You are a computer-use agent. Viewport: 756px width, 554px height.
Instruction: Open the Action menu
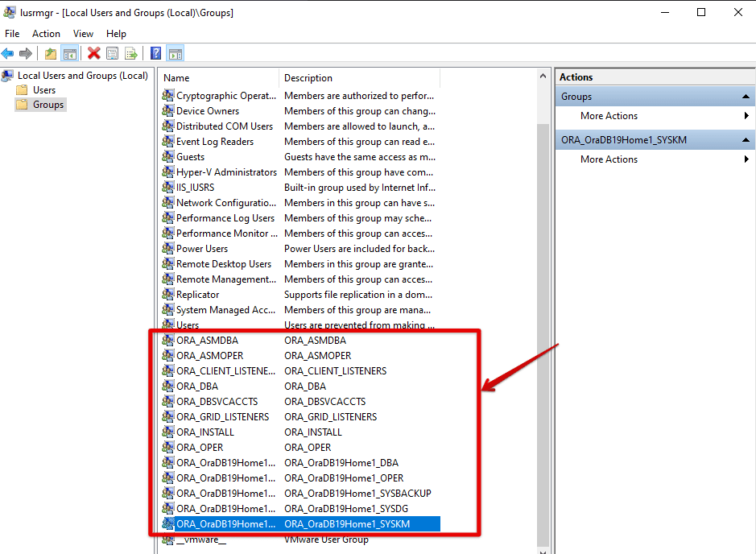46,34
